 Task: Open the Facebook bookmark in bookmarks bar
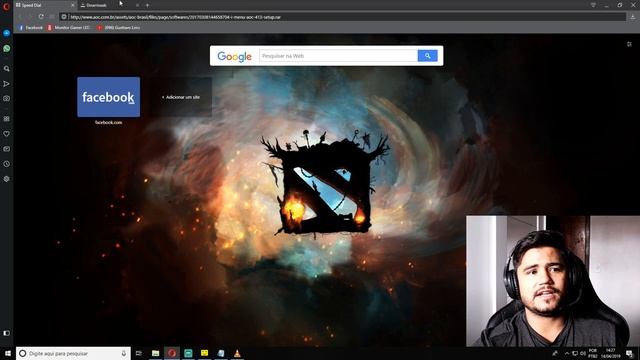tap(31, 28)
